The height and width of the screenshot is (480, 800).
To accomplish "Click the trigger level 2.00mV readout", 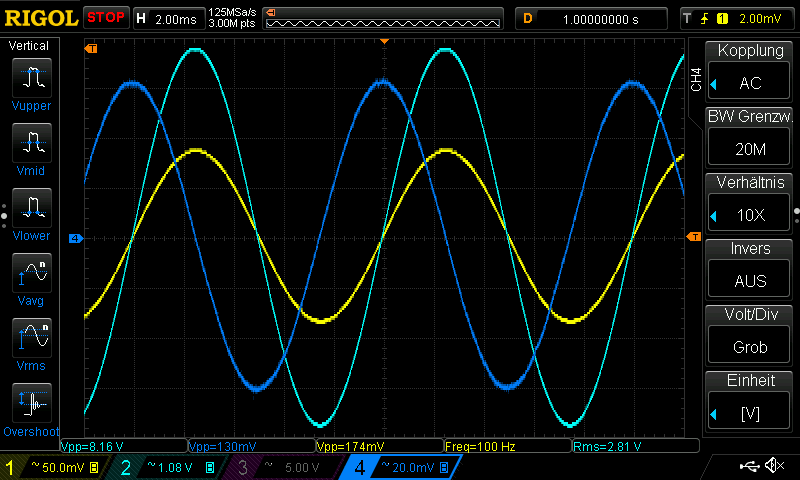I will [x=760, y=19].
